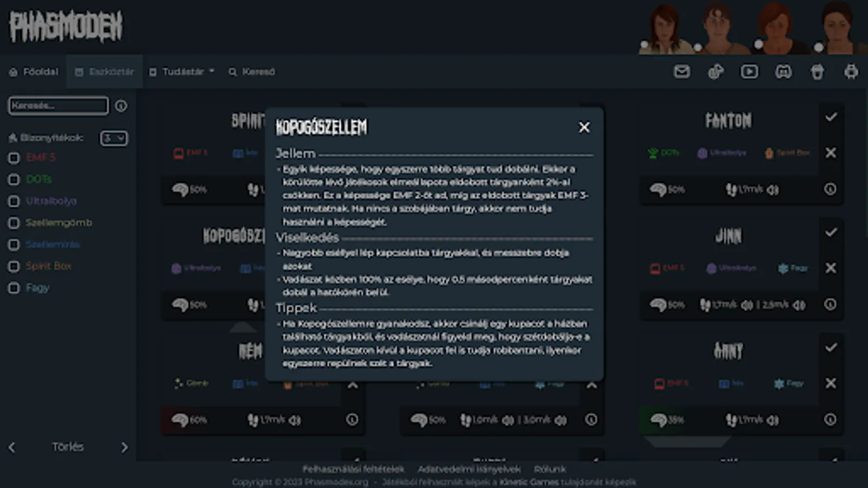Follow the Kinetic Games footer link
The image size is (868, 488).
pos(528,482)
